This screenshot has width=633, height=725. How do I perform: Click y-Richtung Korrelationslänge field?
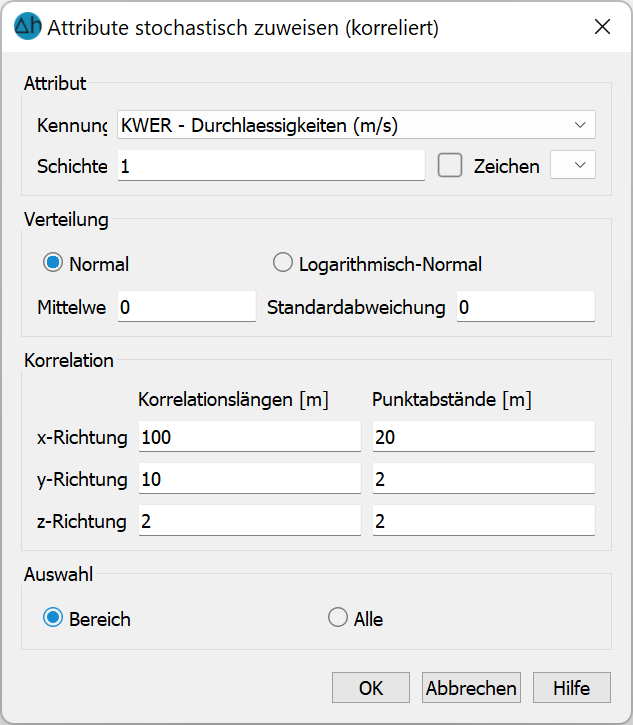point(250,479)
